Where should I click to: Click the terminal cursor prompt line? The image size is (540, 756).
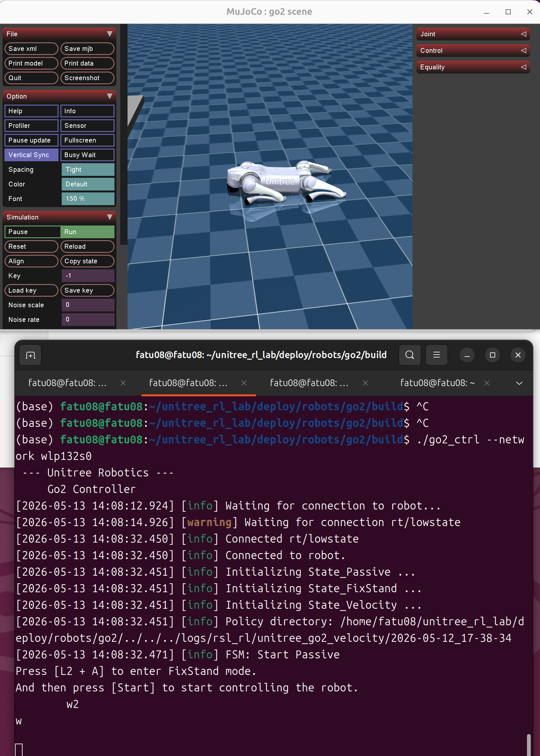pos(19,750)
